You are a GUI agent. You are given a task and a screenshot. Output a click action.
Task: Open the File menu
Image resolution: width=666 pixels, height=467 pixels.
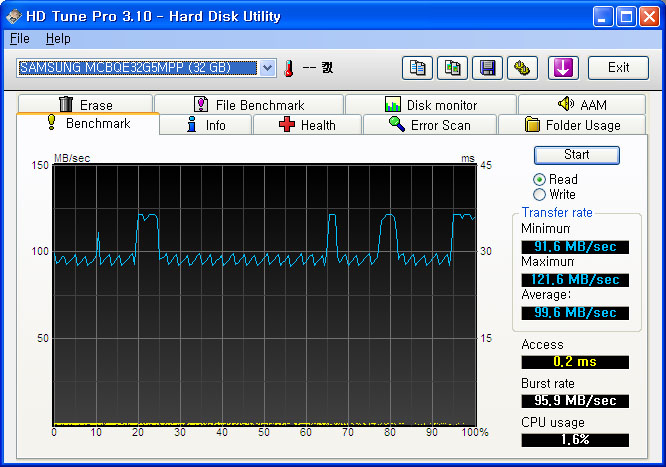pyautogui.click(x=20, y=39)
